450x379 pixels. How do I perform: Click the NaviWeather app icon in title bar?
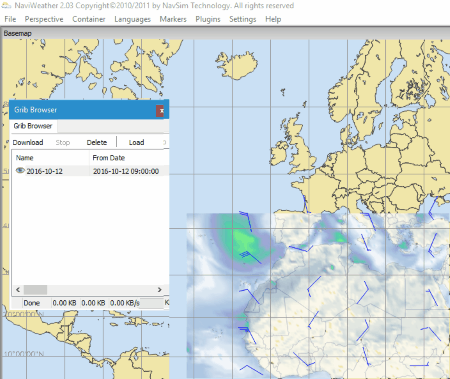point(7,6)
